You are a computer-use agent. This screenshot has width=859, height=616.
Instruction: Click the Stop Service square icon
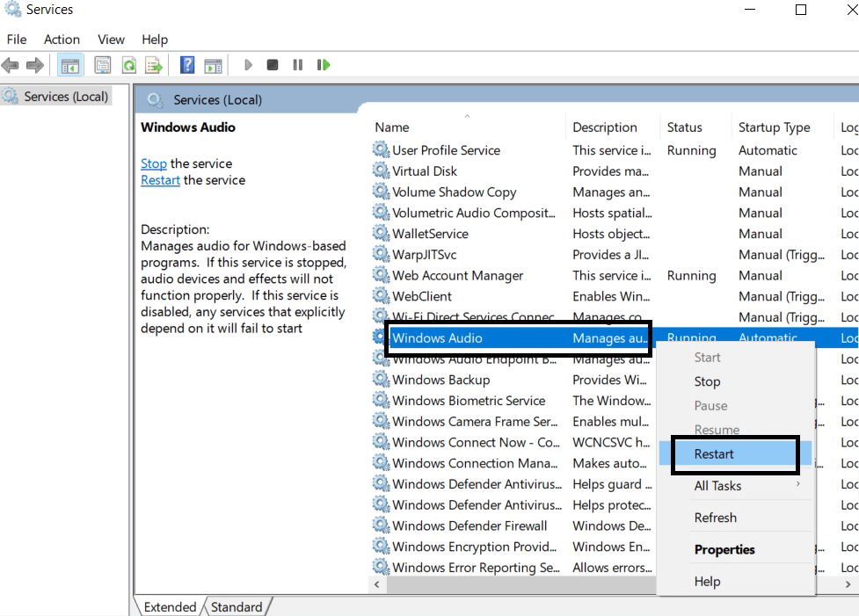point(273,65)
